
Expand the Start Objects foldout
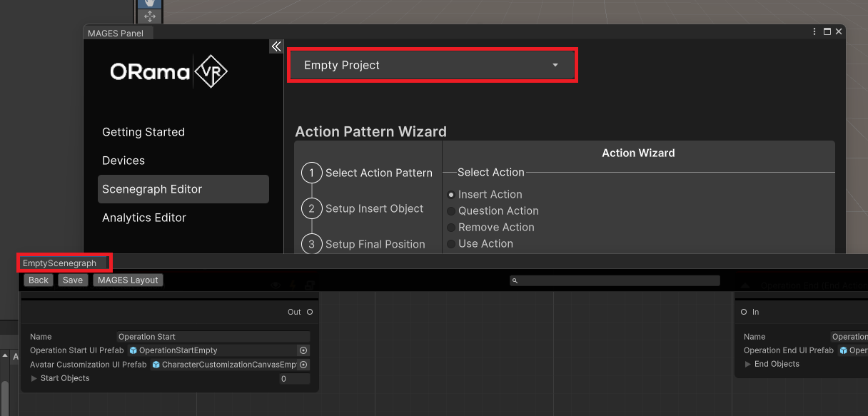tap(34, 378)
